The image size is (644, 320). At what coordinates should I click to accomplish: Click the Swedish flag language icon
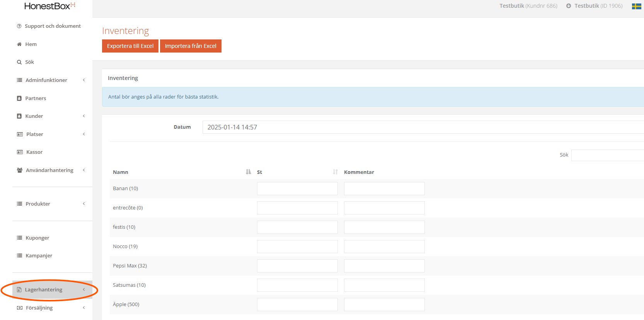(x=636, y=6)
